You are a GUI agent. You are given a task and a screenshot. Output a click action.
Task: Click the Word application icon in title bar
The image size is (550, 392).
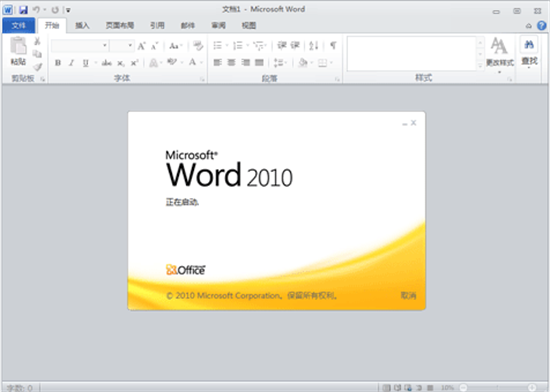coord(8,10)
